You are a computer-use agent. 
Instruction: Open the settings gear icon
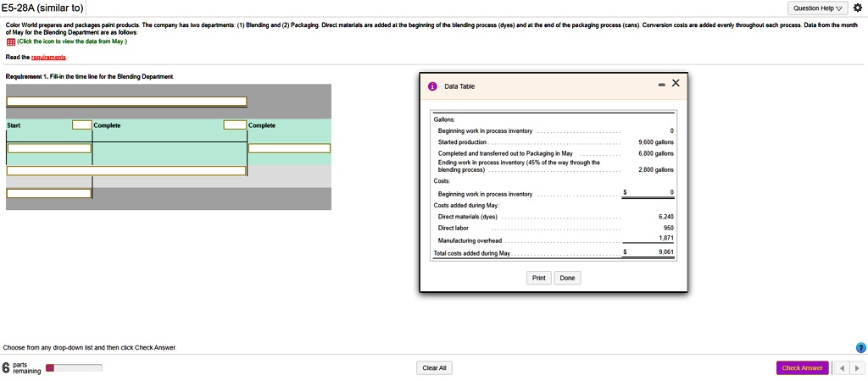click(x=855, y=8)
